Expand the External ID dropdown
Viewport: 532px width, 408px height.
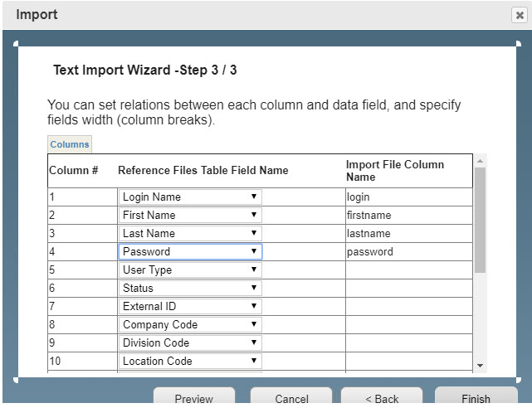click(190, 307)
